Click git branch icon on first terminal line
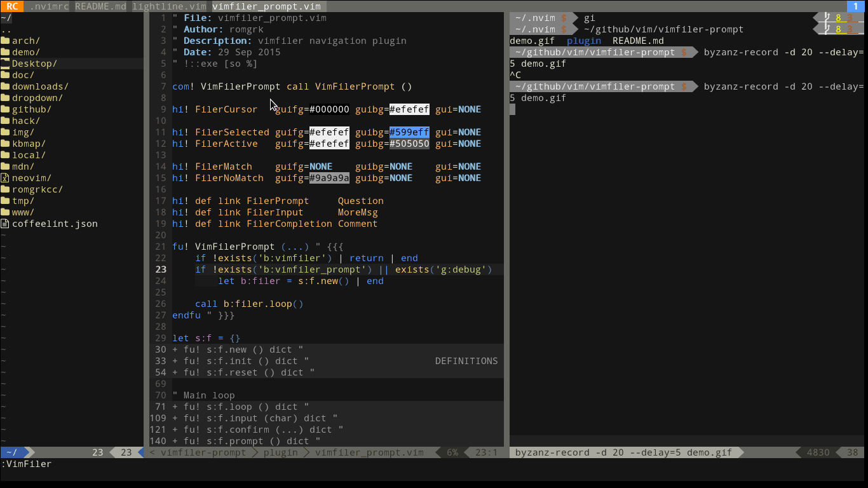868x488 pixels. (827, 18)
